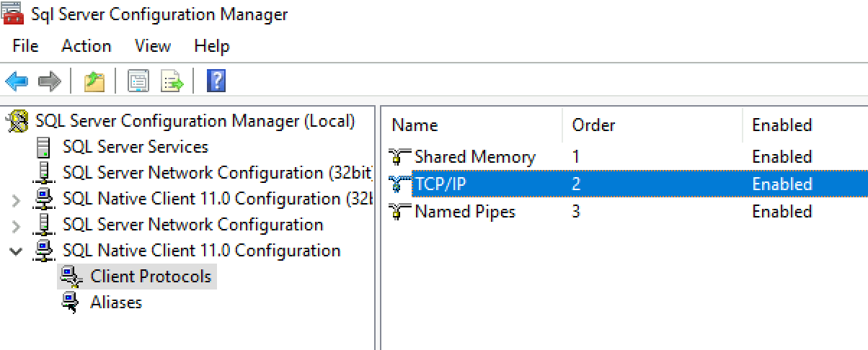The image size is (868, 350).
Task: Click the Aliases node icon
Action: click(71, 302)
